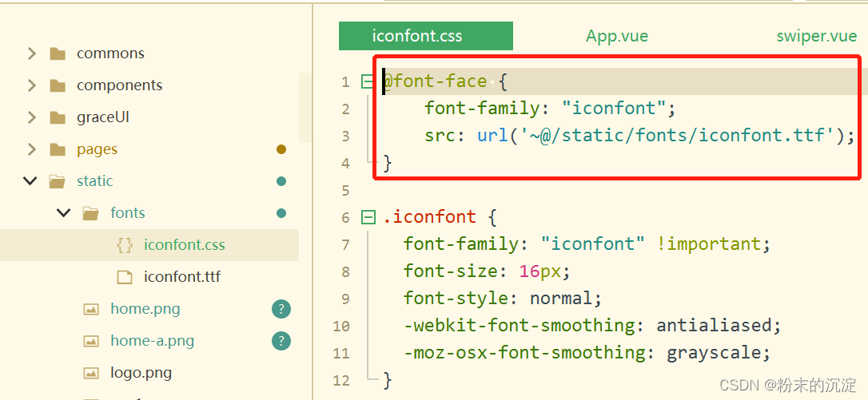This screenshot has height=400, width=868.
Task: Click the image icon of logo.png
Action: (x=91, y=373)
